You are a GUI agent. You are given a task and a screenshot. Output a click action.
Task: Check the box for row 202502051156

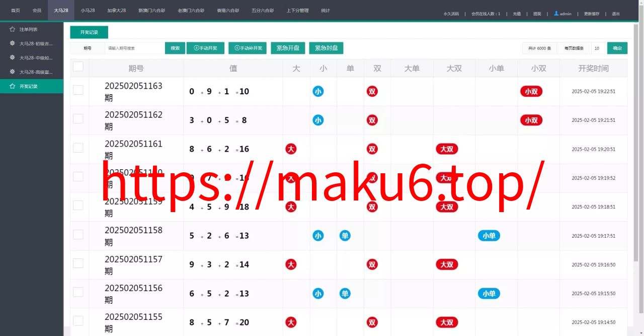(x=78, y=292)
